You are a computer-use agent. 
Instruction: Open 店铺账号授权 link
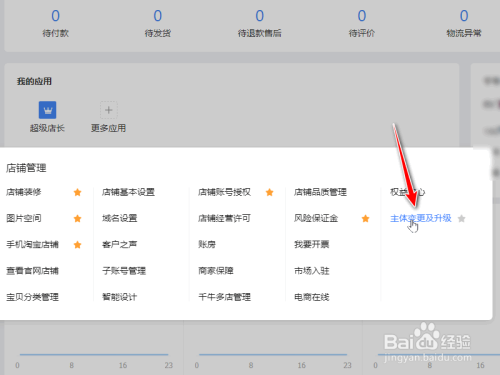[x=224, y=192]
